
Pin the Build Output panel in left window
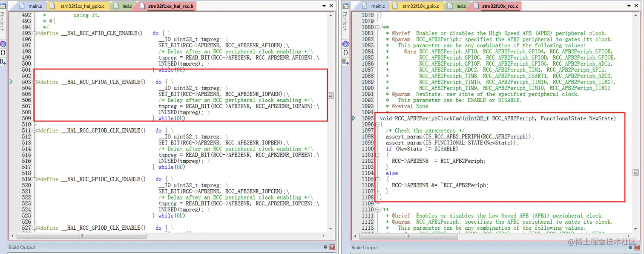click(x=325, y=248)
